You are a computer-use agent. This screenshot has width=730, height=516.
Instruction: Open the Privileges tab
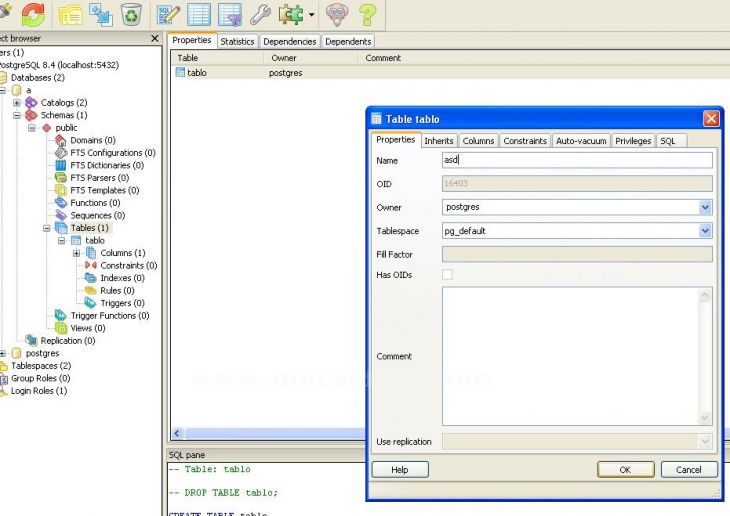click(633, 141)
